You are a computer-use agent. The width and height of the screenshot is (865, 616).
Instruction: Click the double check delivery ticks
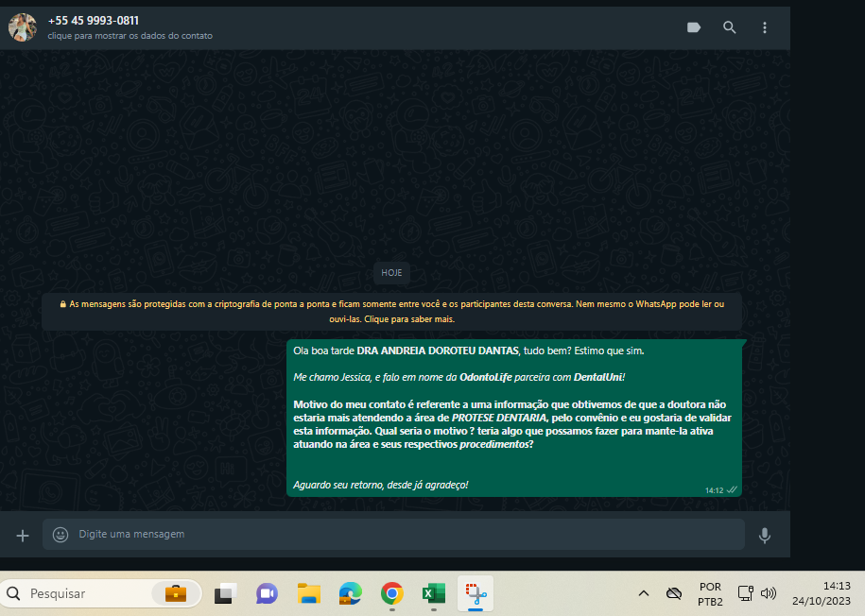click(732, 489)
